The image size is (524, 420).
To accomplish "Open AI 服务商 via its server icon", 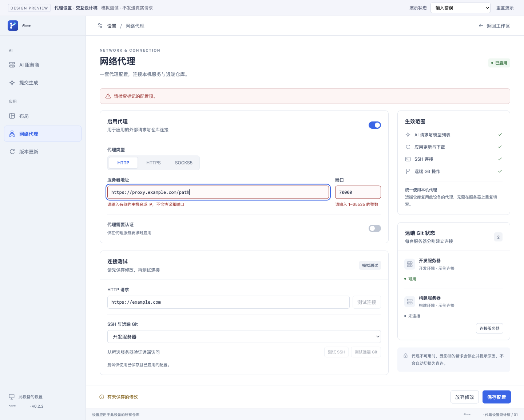I will coord(12,65).
